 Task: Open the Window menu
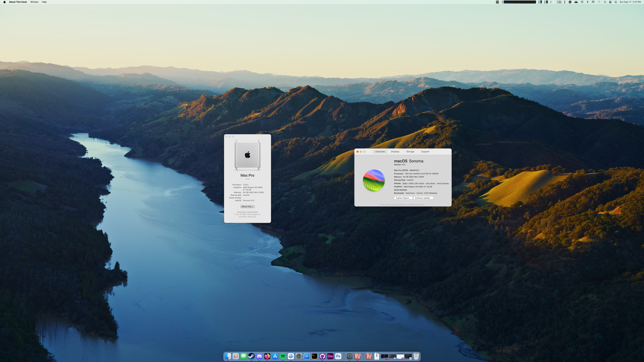(34, 2)
